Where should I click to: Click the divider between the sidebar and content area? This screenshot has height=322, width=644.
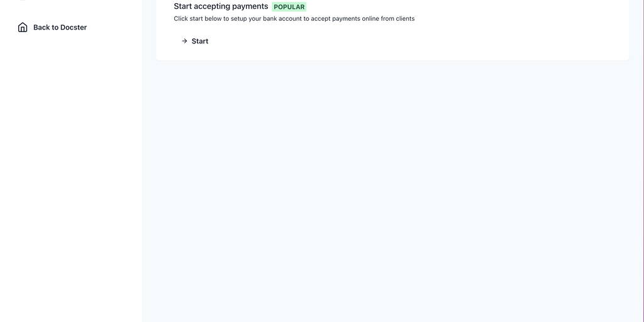coord(142,161)
